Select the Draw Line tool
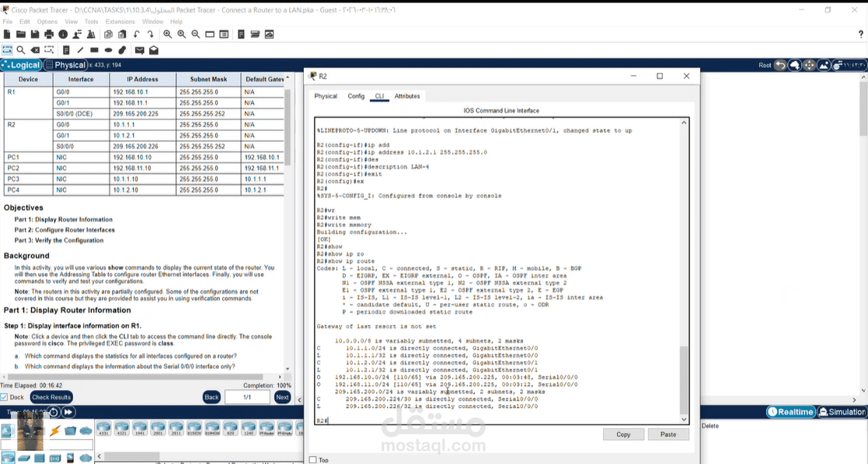Screen dimensions: 868x464 click(80, 50)
